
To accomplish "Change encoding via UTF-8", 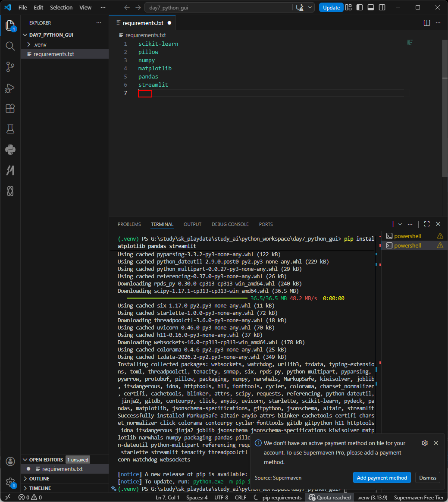I will pos(221,498).
